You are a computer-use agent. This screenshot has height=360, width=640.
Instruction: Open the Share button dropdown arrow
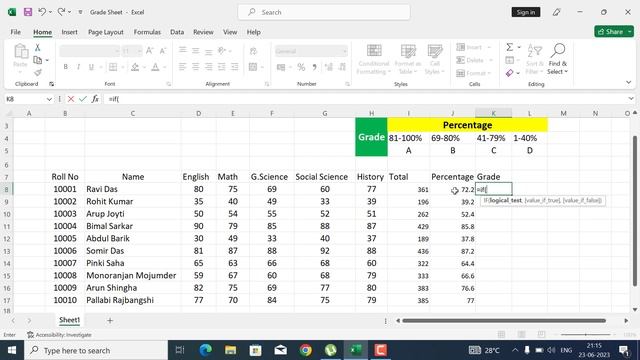(x=630, y=32)
